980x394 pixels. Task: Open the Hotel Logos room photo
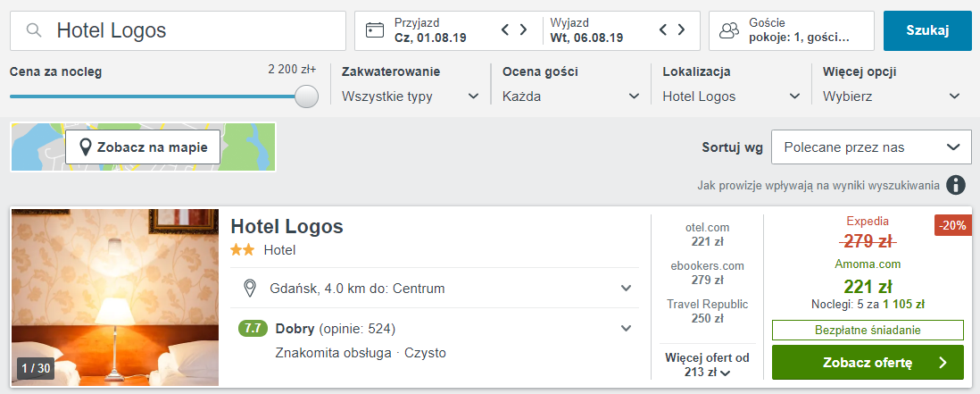115,298
